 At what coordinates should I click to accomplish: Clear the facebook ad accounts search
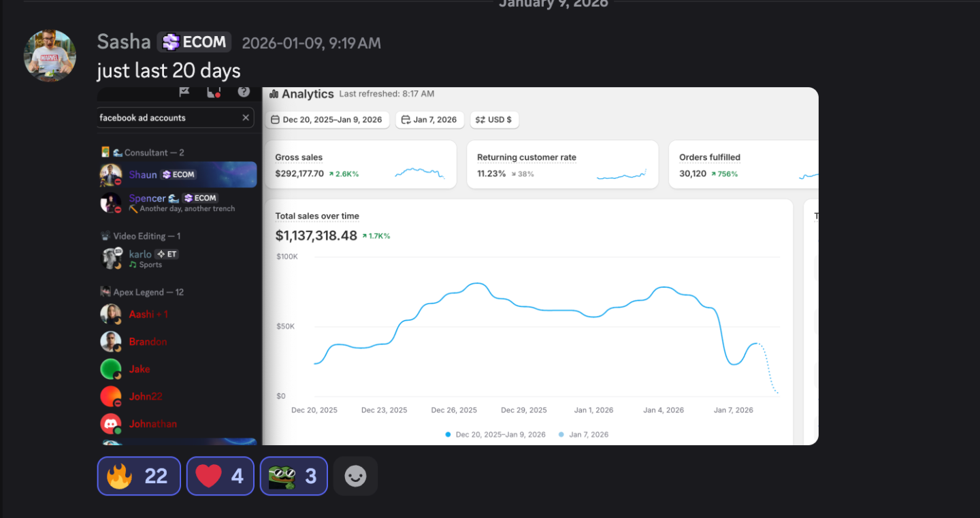coord(246,118)
